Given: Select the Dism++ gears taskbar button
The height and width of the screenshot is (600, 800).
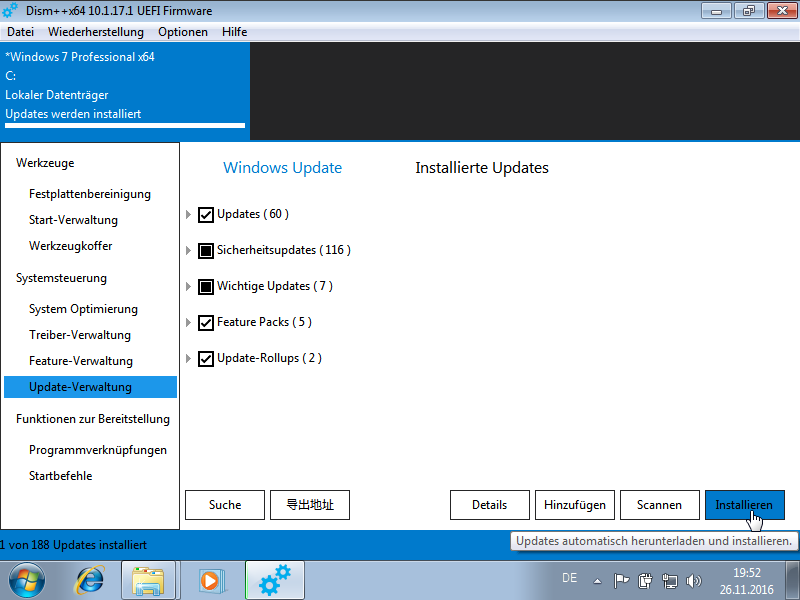Looking at the screenshot, I should click(x=274, y=580).
